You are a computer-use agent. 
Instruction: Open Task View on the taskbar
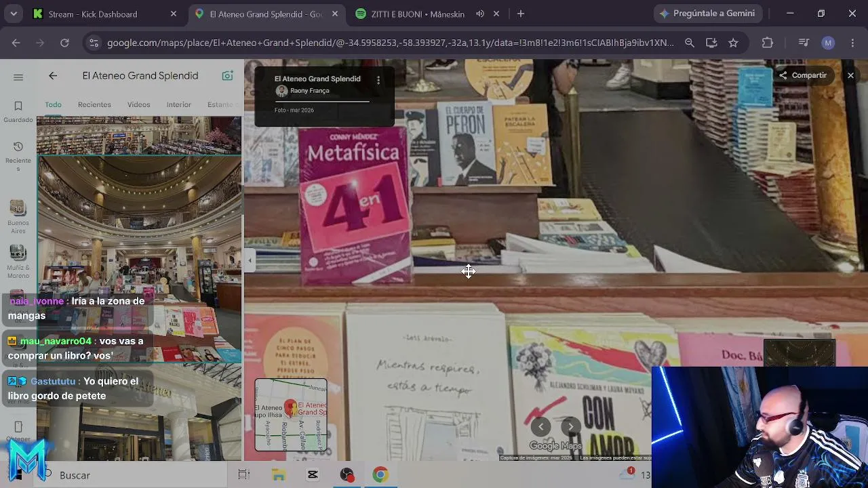(x=244, y=475)
